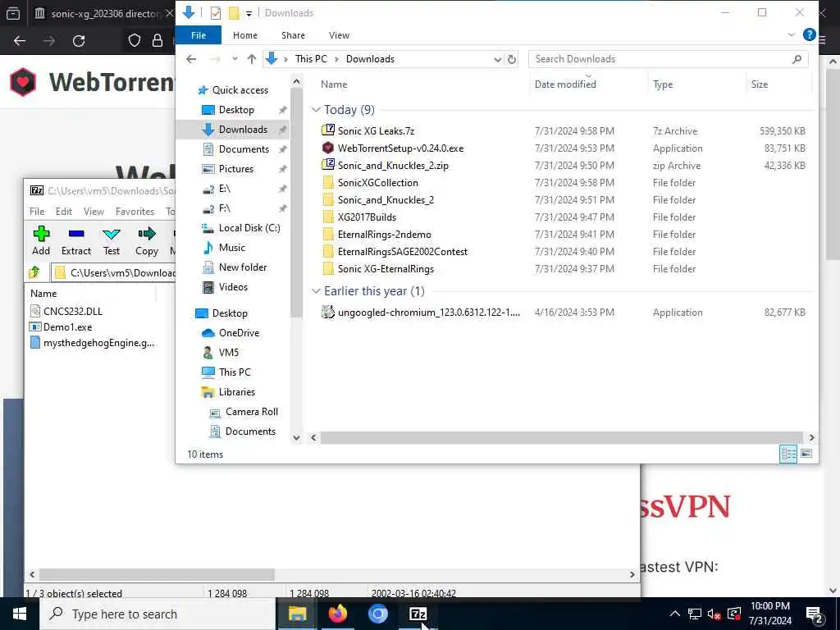Open Chromium from taskbar
This screenshot has width=840, height=630.
[x=377, y=614]
